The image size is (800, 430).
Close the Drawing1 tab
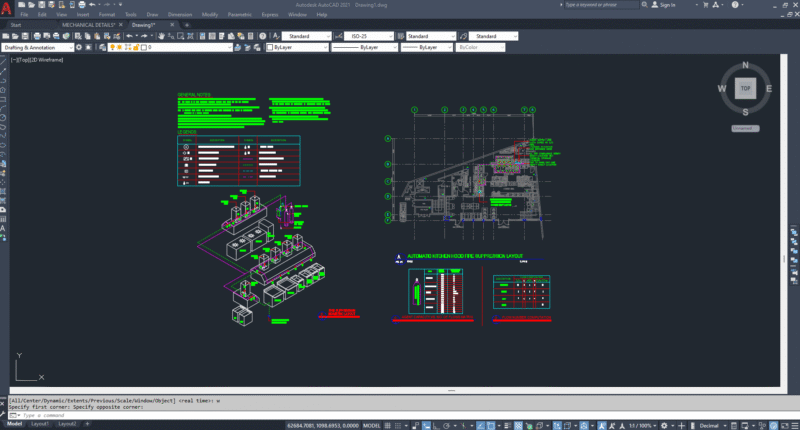pos(172,24)
